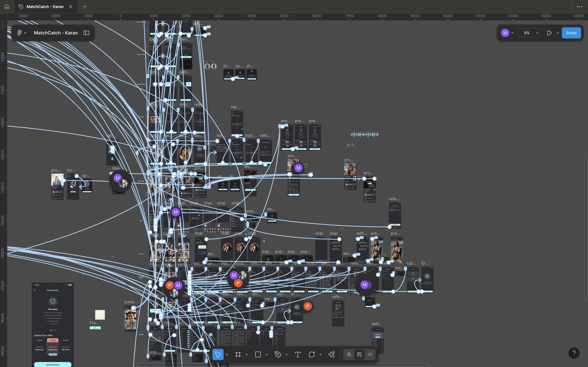Image resolution: width=588 pixels, height=367 pixels.
Task: Switch to Dev Mode code view
Action: (370, 355)
